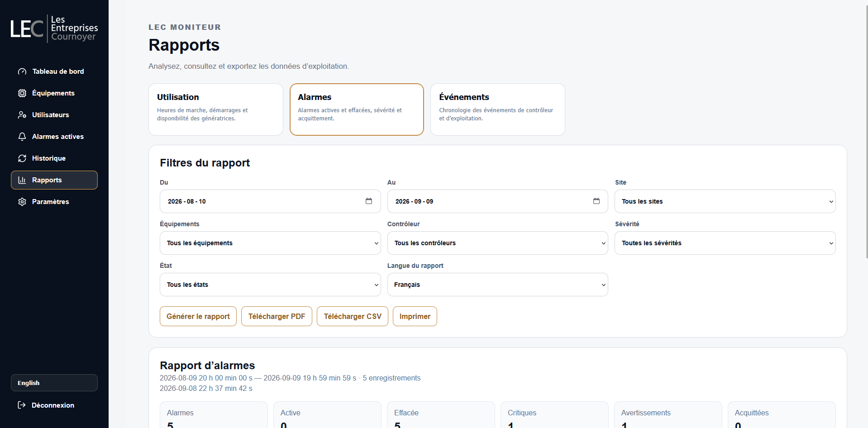Click the Tableau de bord gauge icon
Screen dimensions: 868x428
pos(22,71)
